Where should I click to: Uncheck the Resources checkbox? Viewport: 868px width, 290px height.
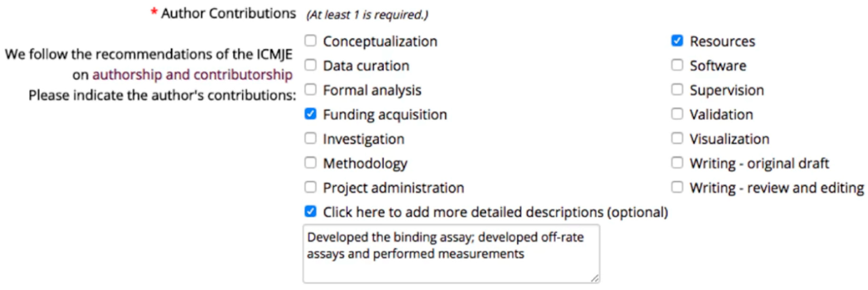click(x=677, y=41)
